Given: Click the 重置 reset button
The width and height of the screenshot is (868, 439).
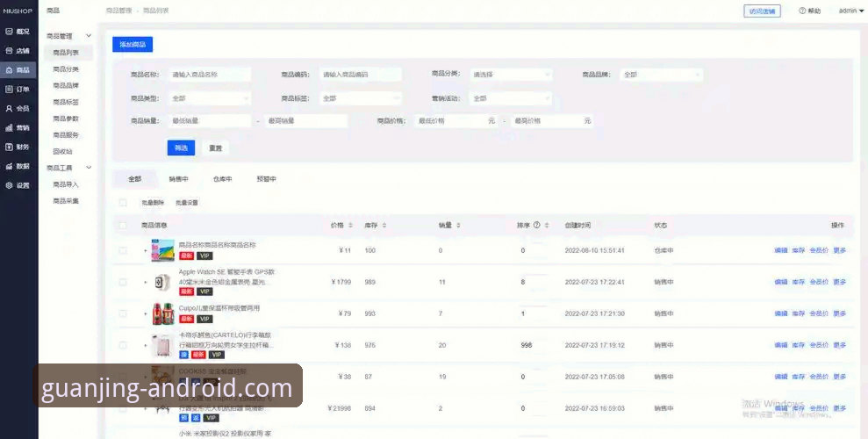Looking at the screenshot, I should point(215,148).
